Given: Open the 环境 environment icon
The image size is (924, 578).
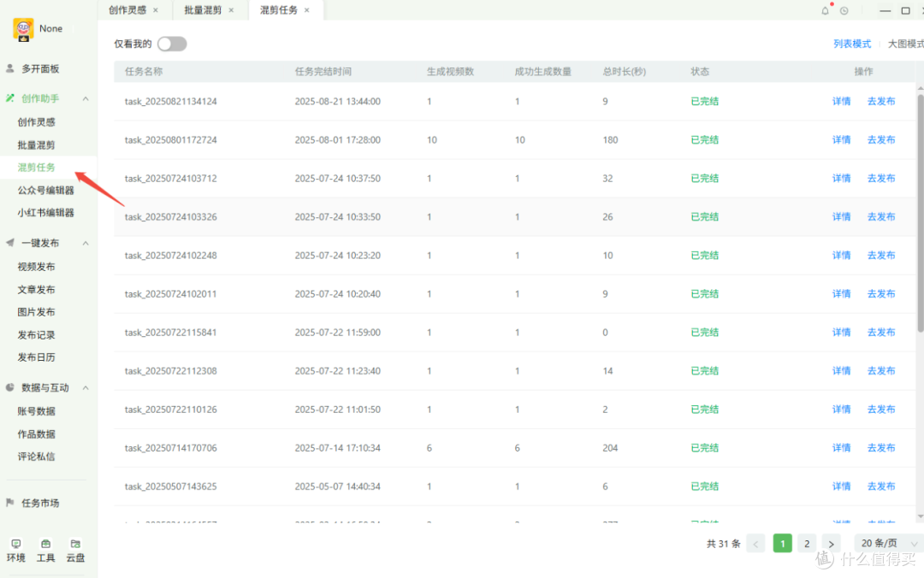Looking at the screenshot, I should point(16,544).
